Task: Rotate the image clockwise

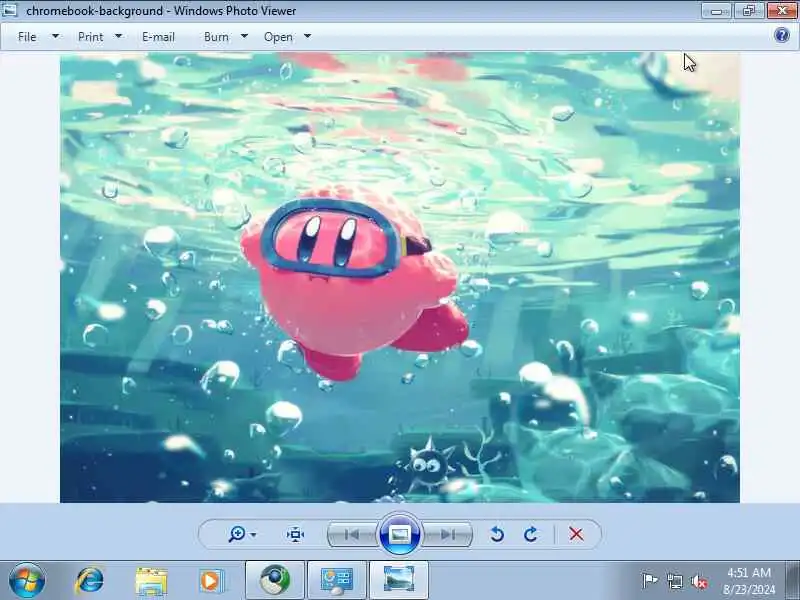Action: 531,534
